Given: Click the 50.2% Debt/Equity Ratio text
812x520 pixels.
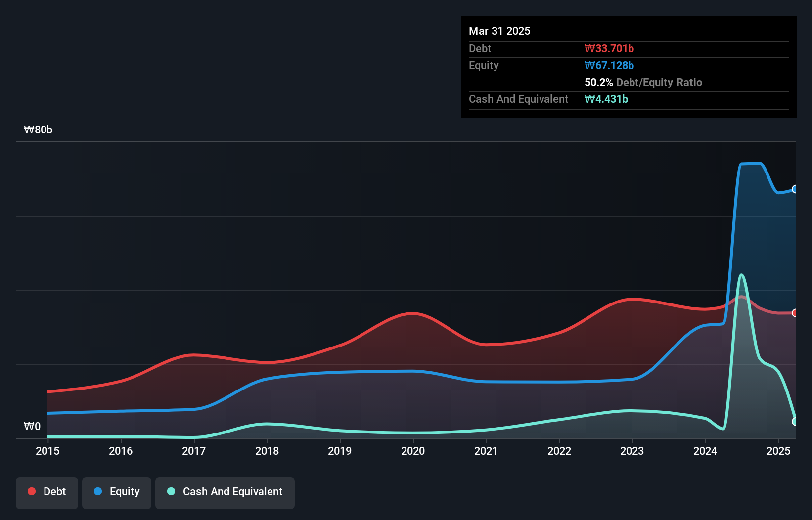Looking at the screenshot, I should [643, 82].
